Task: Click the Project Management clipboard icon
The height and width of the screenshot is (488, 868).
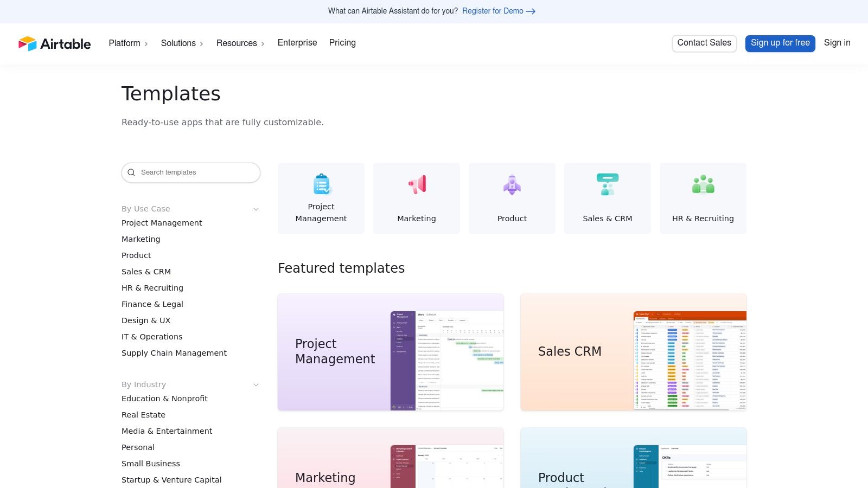Action: tap(322, 184)
